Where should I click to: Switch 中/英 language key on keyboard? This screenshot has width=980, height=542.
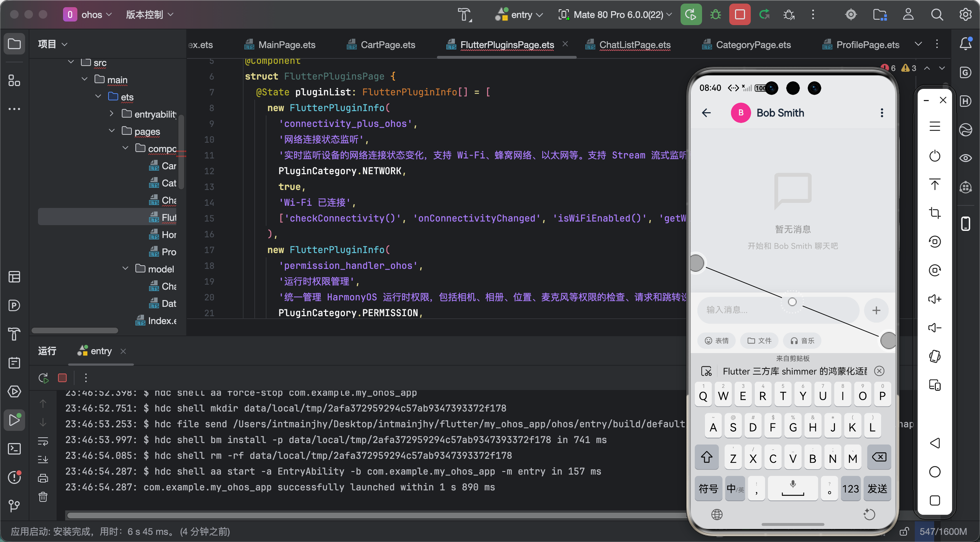tap(735, 489)
